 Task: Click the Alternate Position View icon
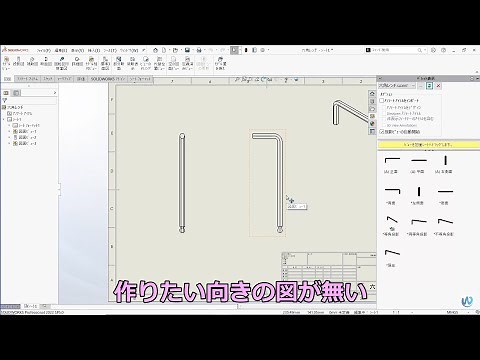point(160,63)
